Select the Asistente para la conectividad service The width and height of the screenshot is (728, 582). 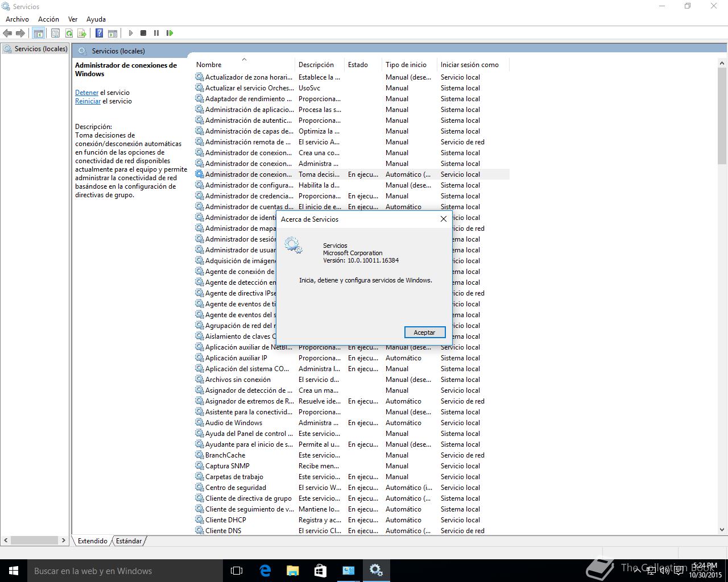coord(351,412)
